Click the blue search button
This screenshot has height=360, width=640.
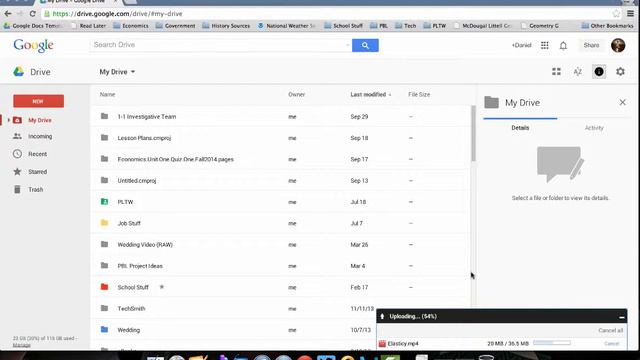coord(365,45)
